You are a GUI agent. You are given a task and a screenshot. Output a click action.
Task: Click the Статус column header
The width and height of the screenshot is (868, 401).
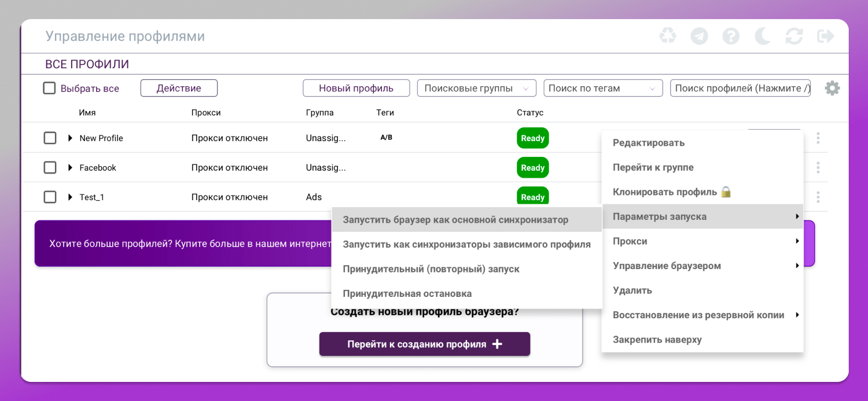click(x=530, y=112)
